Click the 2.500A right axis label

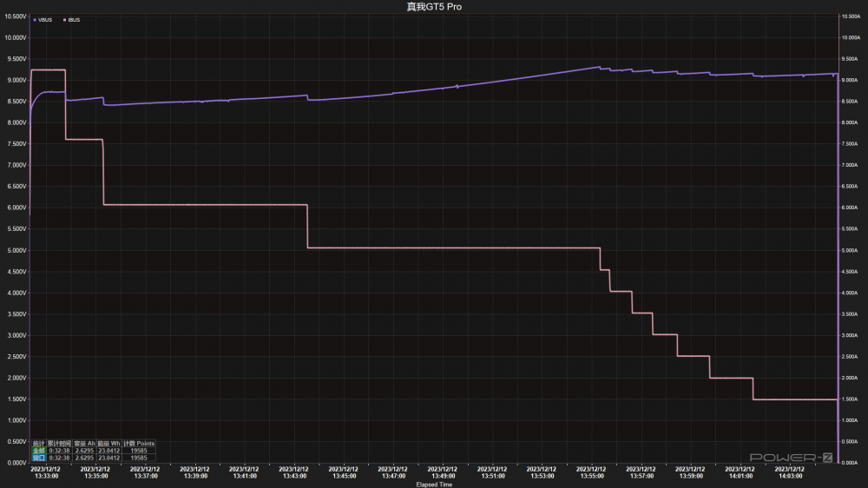point(850,357)
